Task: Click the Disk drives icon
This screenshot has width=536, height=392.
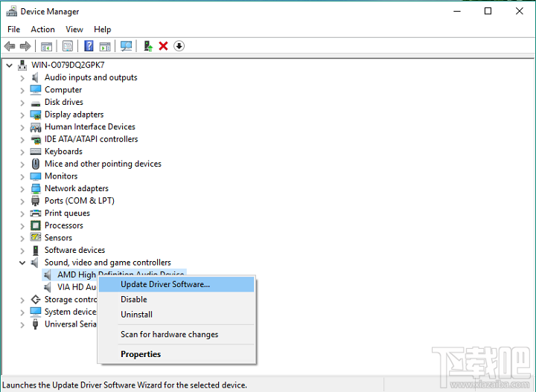Action: point(36,103)
